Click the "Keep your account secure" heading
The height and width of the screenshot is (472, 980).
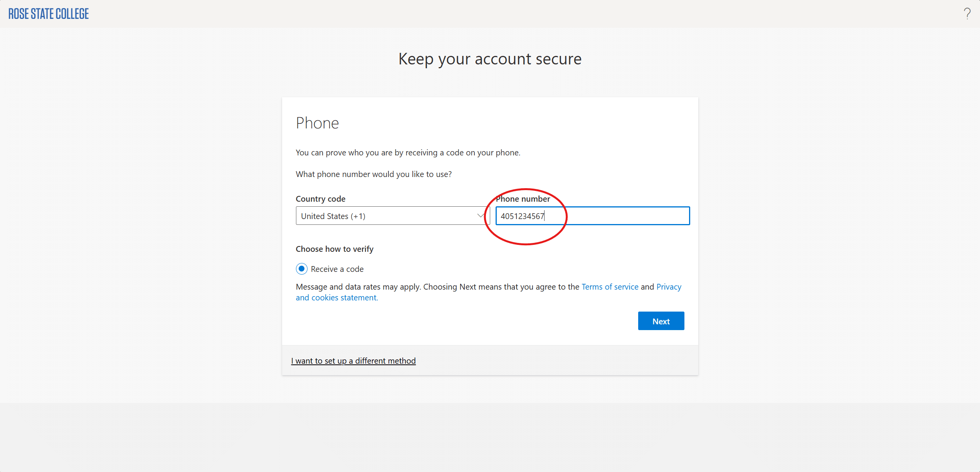(x=490, y=59)
